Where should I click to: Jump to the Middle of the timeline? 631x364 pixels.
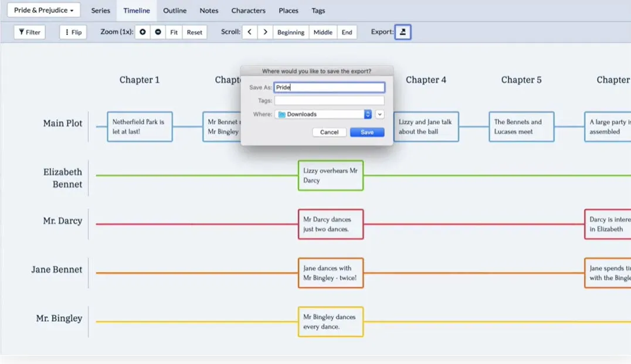(x=323, y=32)
